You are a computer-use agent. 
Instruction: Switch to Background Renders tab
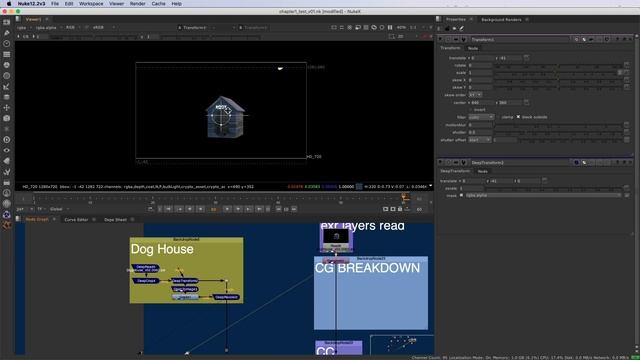tap(501, 20)
